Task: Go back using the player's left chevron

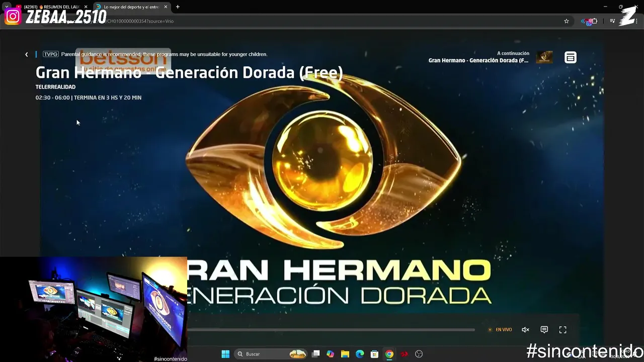Action: 27,54
